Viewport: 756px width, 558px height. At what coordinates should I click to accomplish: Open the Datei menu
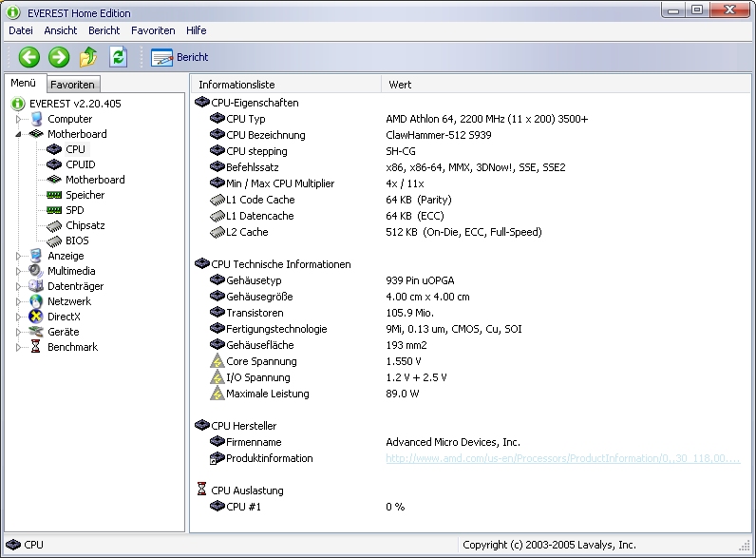21,30
